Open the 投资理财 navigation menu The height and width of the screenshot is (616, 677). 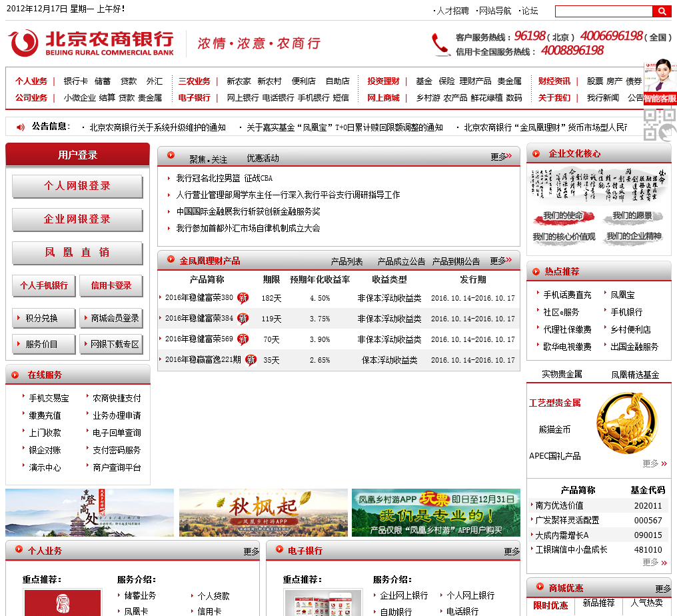pos(383,81)
